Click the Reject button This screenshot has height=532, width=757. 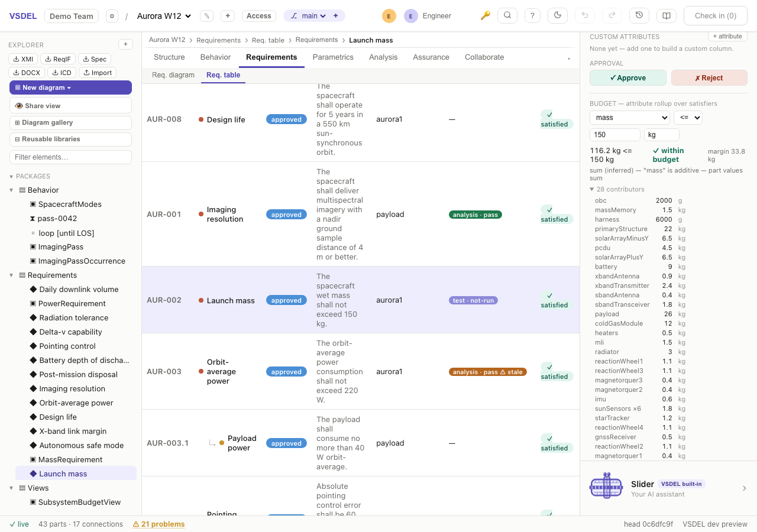(x=709, y=78)
